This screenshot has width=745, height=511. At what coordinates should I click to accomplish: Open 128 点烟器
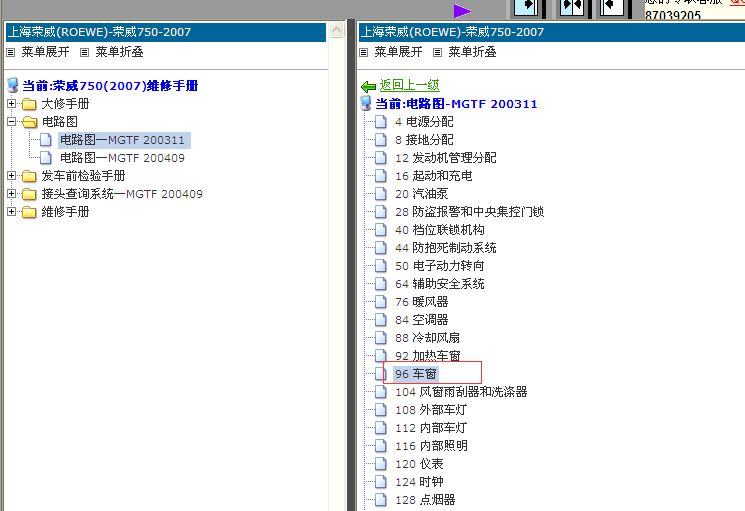(425, 500)
